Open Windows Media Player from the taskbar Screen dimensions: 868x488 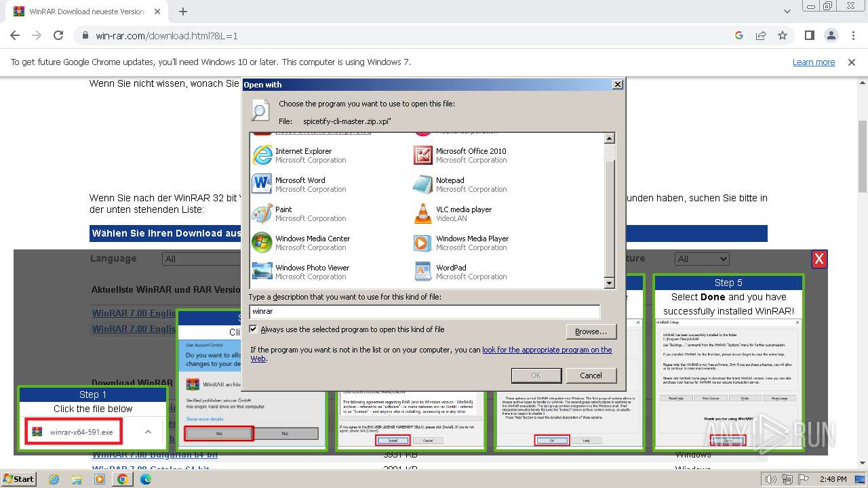point(100,479)
